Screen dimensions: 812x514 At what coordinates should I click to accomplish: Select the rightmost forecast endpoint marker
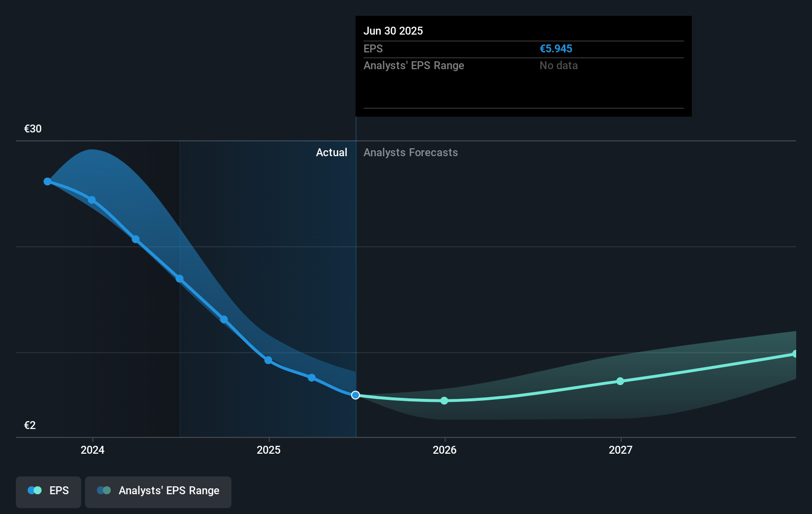point(795,353)
